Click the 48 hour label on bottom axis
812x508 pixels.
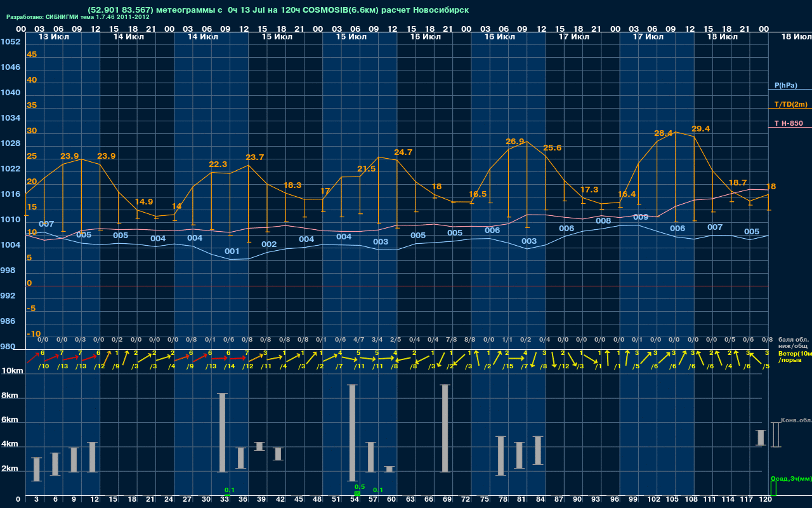(318, 500)
